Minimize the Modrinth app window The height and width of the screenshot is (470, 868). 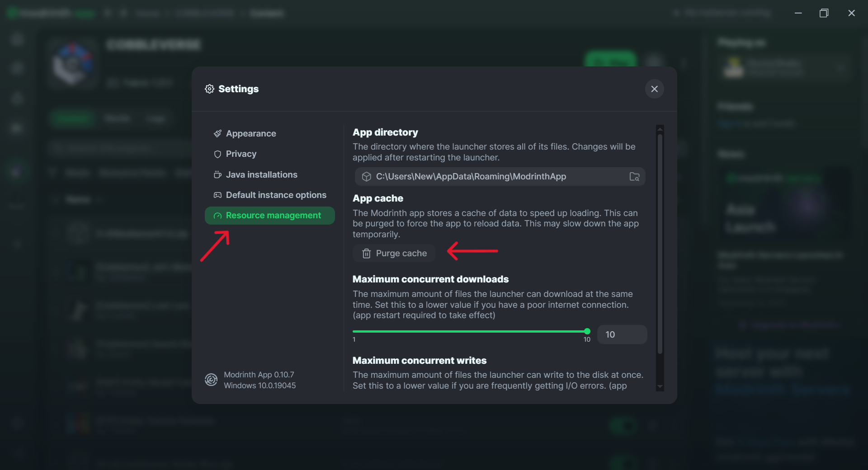[798, 13]
